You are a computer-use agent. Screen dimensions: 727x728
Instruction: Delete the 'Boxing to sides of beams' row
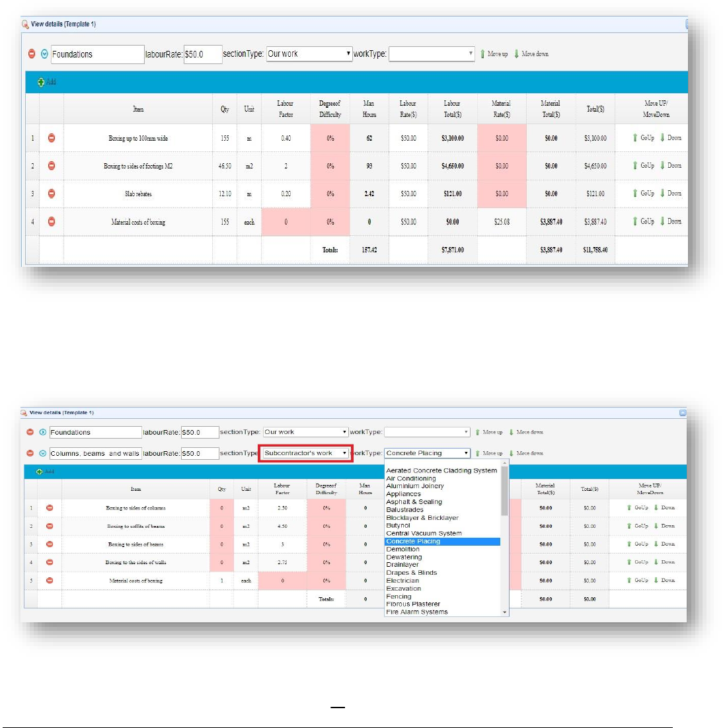tap(50, 544)
